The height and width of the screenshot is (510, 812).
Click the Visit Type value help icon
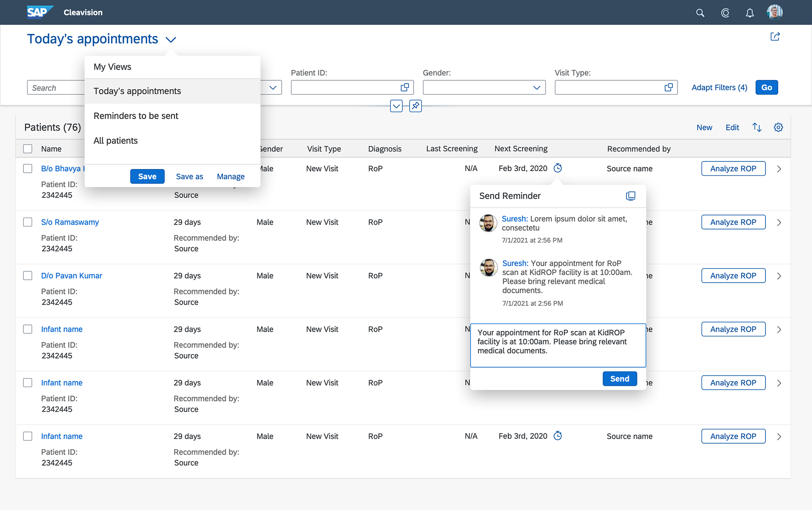coord(668,87)
